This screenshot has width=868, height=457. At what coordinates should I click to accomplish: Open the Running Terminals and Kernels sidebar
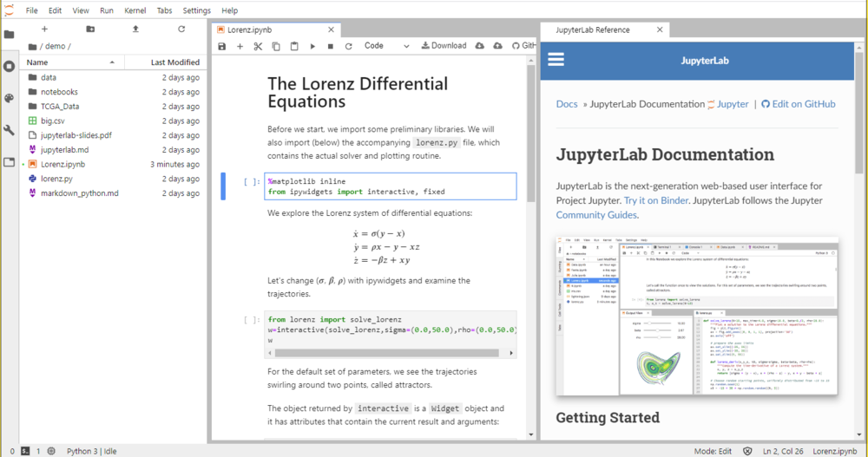click(9, 66)
